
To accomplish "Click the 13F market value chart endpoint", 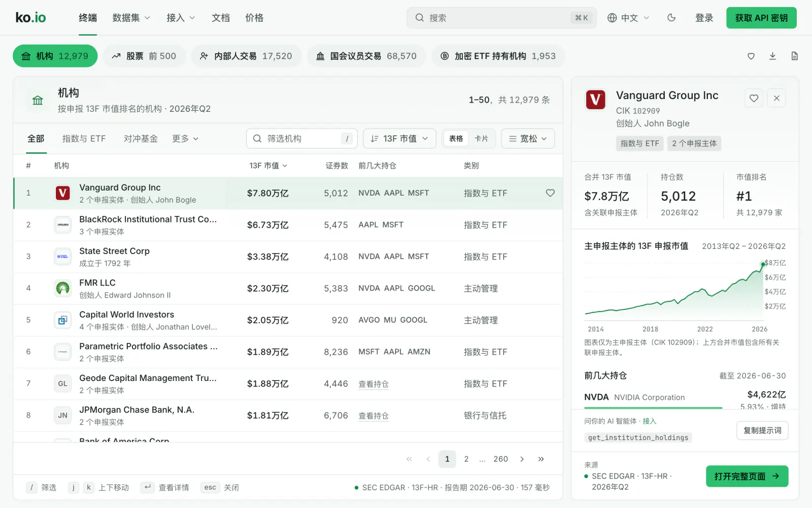I will pos(763,264).
